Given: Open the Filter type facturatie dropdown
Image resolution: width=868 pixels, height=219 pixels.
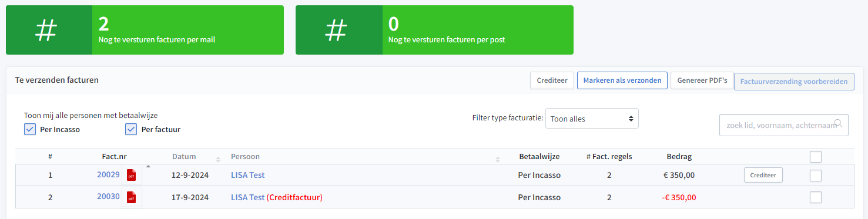Looking at the screenshot, I should [592, 118].
